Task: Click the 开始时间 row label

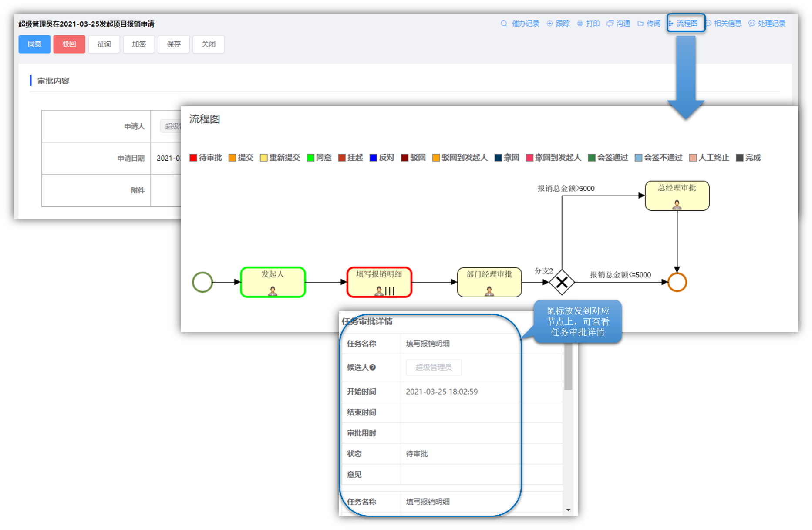Action: (361, 392)
